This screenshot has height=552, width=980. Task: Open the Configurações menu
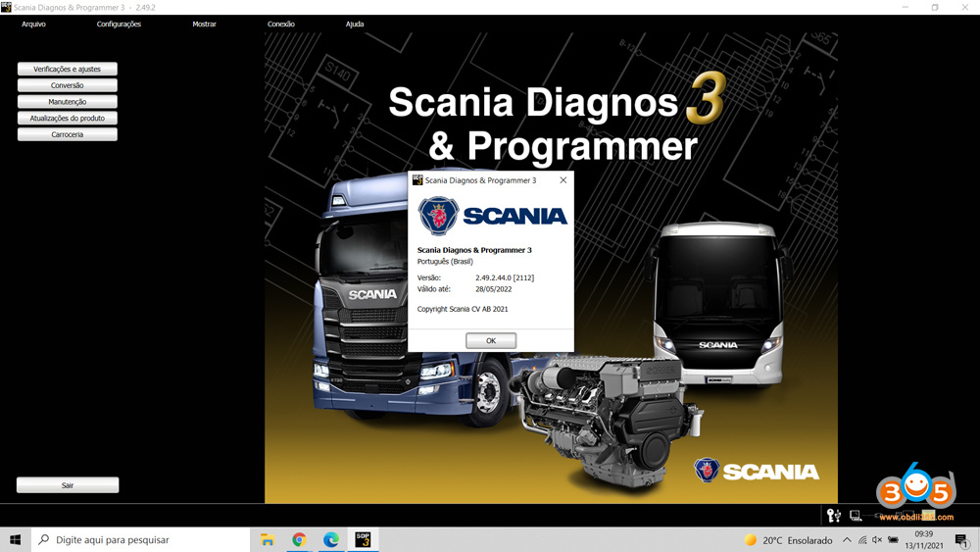[119, 24]
